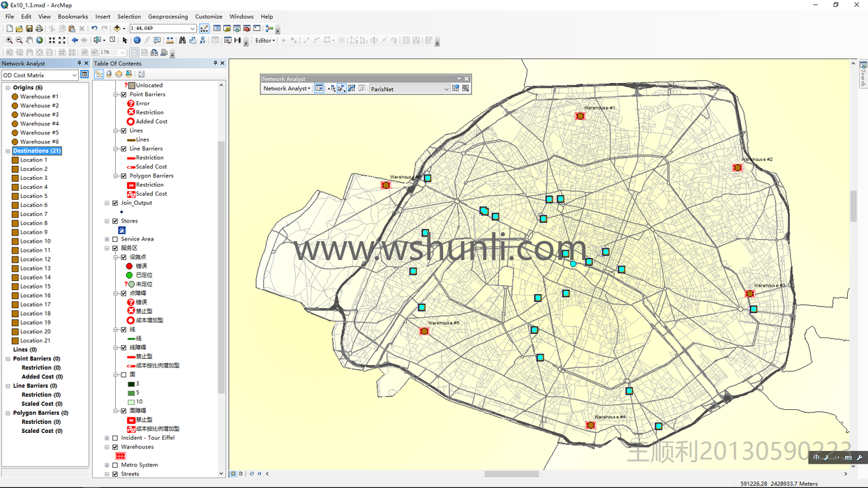Image resolution: width=868 pixels, height=488 pixels.
Task: Enable the Service Area layer
Action: pos(115,239)
